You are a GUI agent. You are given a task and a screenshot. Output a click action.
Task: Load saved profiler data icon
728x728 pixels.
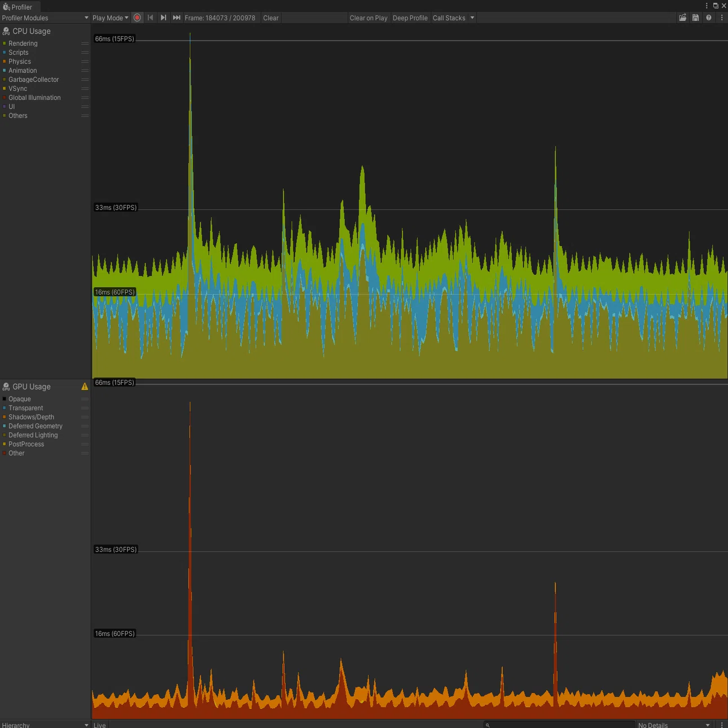[x=683, y=17]
